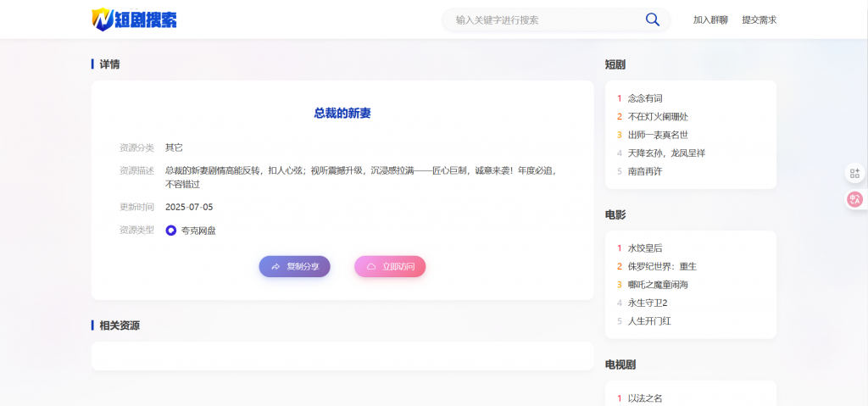Click the grid widget icon on right edge
This screenshot has height=406, width=868.
tap(854, 173)
